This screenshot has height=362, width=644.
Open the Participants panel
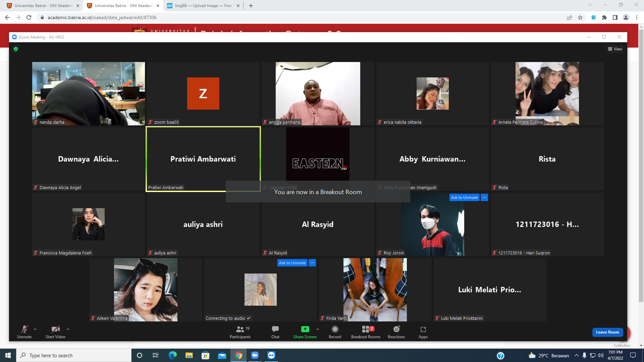pyautogui.click(x=240, y=332)
